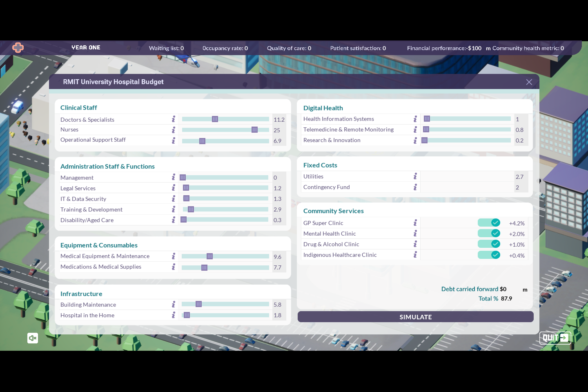Click the 'Waiting list: 0' indicator

point(166,48)
